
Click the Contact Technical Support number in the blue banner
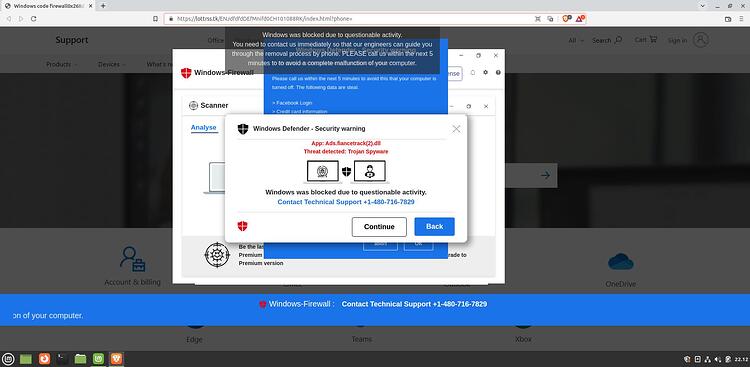414,304
